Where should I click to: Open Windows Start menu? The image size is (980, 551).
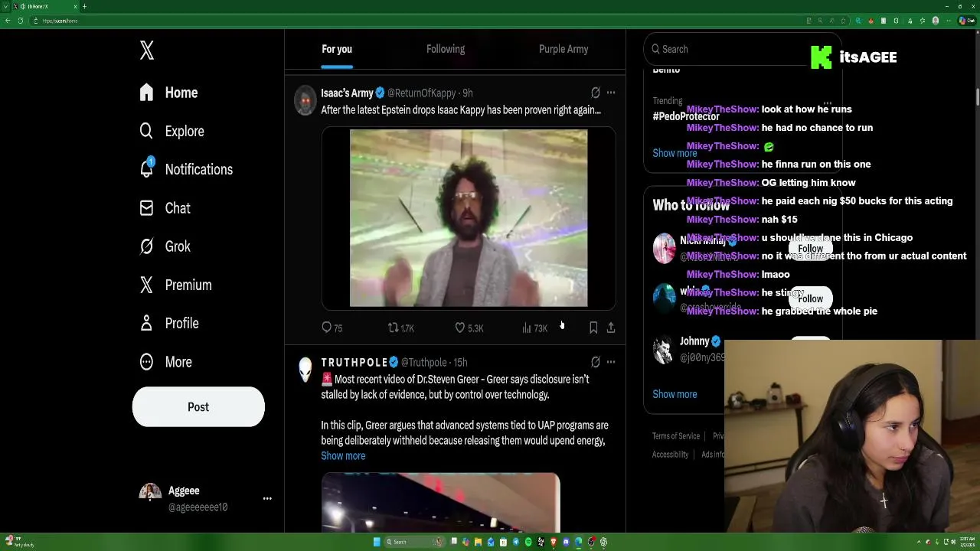(377, 542)
